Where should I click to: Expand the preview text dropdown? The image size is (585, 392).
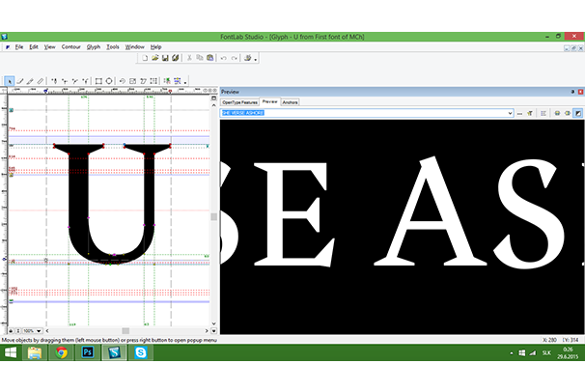pyautogui.click(x=509, y=113)
